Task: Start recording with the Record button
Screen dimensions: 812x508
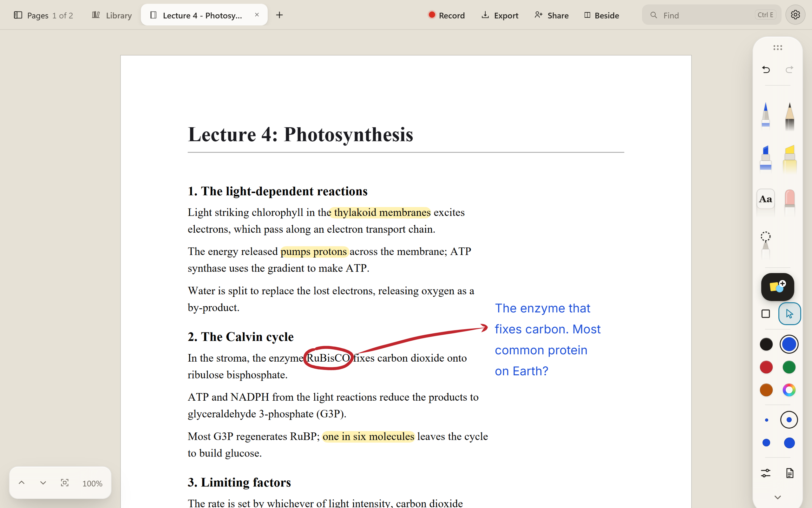Action: tap(446, 15)
